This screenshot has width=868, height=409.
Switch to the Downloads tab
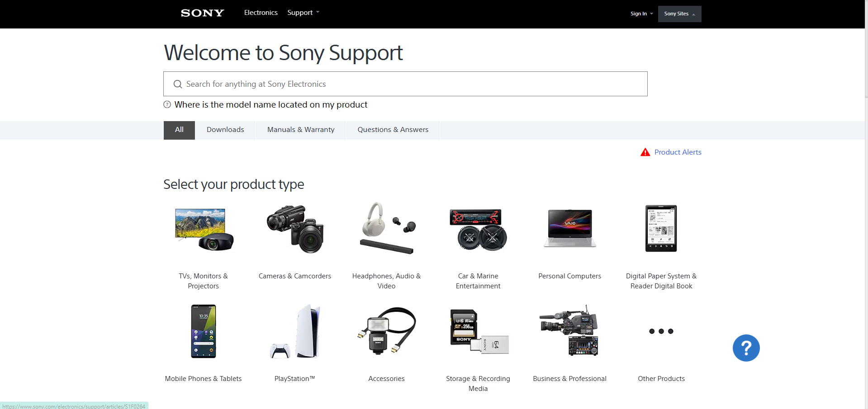pos(225,130)
